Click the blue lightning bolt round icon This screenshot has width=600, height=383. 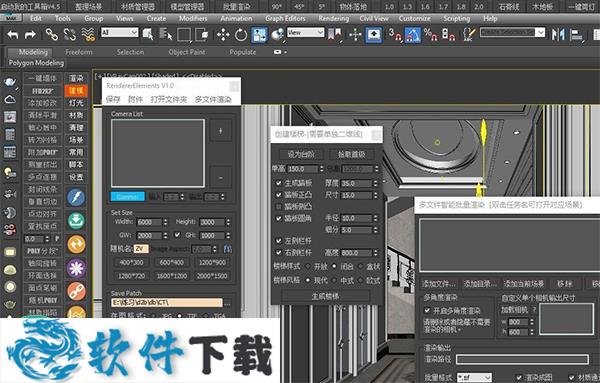76,197
